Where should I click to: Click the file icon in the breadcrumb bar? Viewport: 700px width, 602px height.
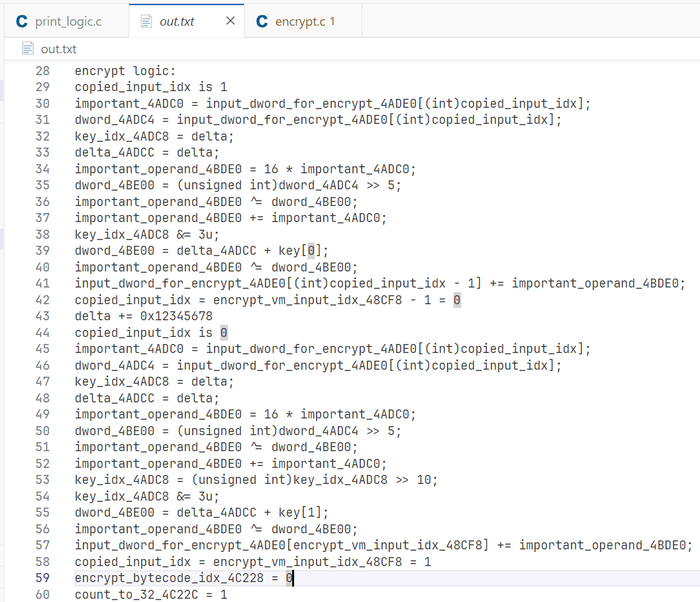click(x=28, y=49)
